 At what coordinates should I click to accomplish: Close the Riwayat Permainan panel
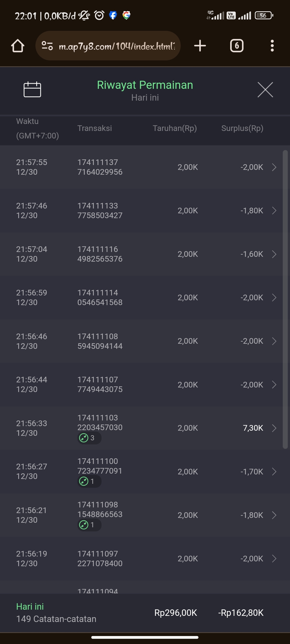[265, 90]
